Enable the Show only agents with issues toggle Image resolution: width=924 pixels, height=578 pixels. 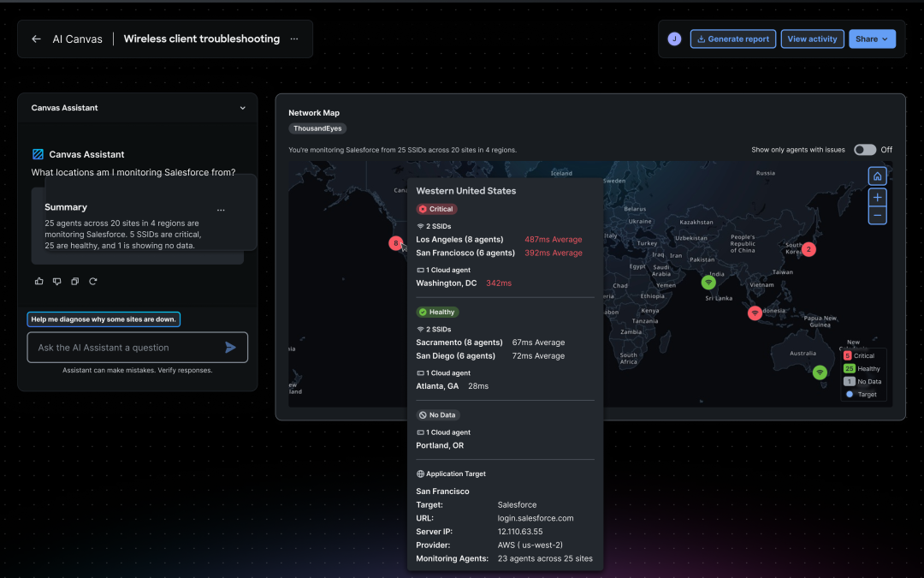868,149
